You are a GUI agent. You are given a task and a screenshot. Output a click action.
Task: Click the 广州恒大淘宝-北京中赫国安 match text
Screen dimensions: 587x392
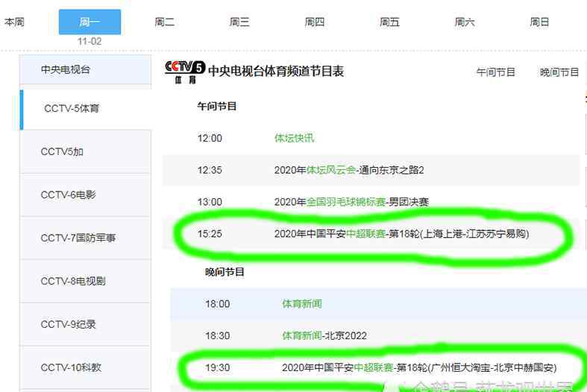492,367
